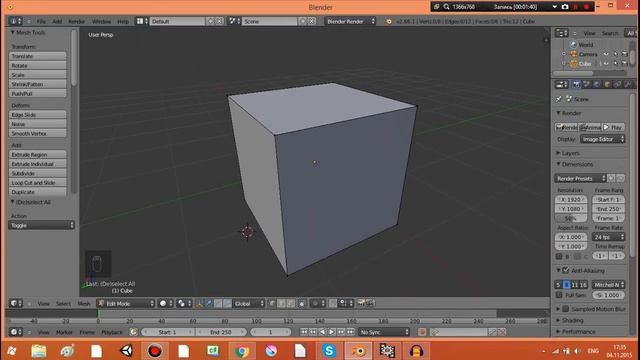Open the viewport shading mode selector
The width and height of the screenshot is (640, 360).
[x=166, y=303]
